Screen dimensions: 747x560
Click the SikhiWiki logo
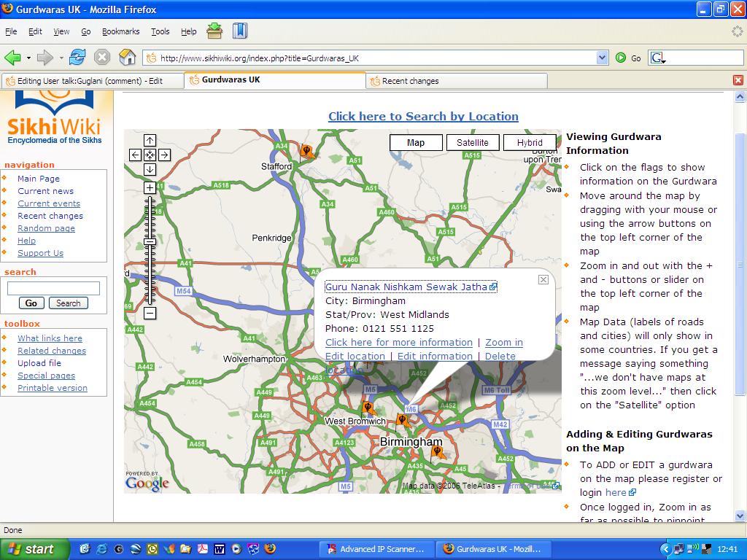(54, 119)
